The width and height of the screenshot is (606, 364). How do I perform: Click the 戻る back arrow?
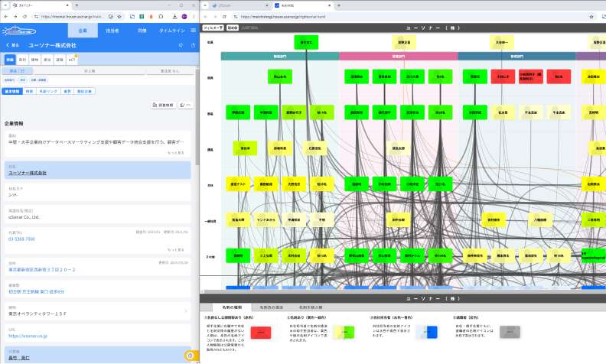coord(11,45)
